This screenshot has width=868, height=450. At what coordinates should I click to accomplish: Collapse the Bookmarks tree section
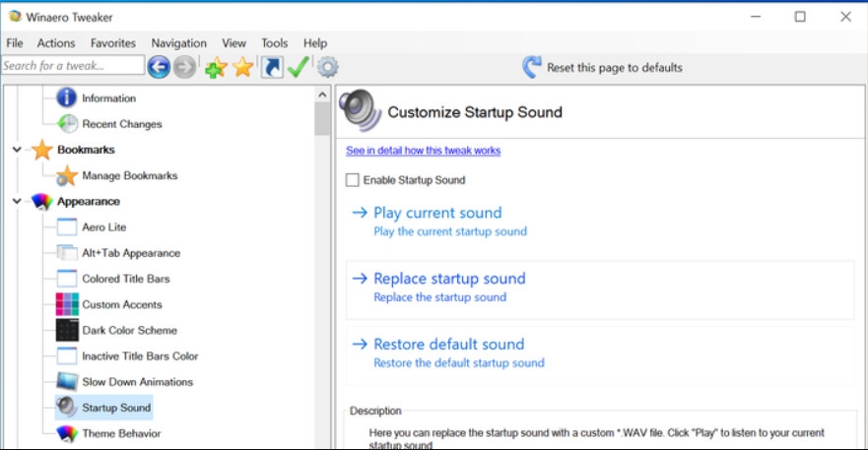17,150
